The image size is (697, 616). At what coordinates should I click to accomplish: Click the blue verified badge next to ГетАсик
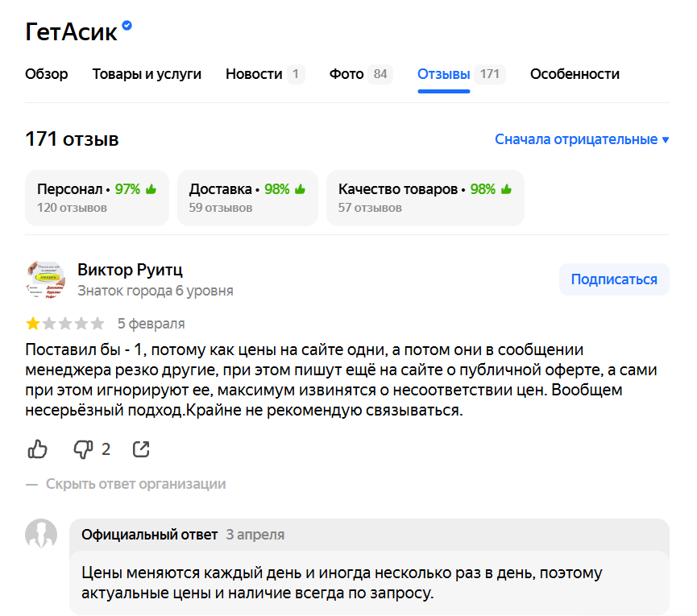click(127, 25)
